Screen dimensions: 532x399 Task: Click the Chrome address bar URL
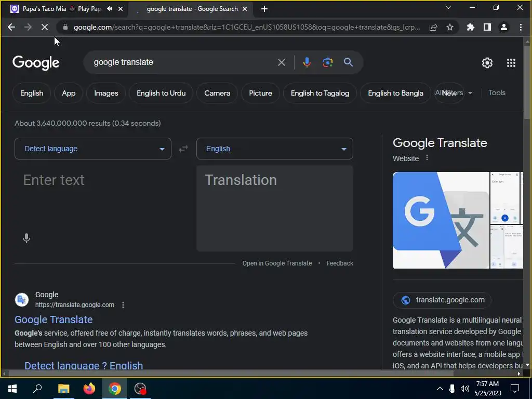[x=247, y=27]
